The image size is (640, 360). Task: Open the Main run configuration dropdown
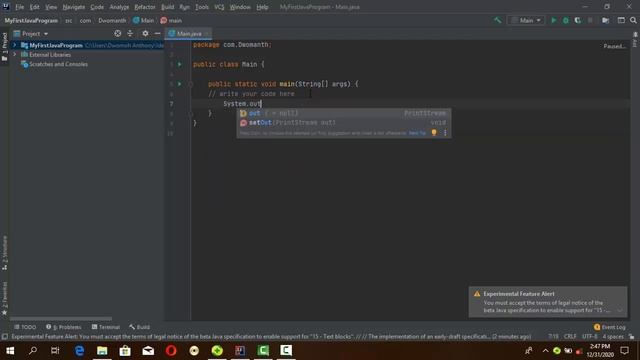526,20
